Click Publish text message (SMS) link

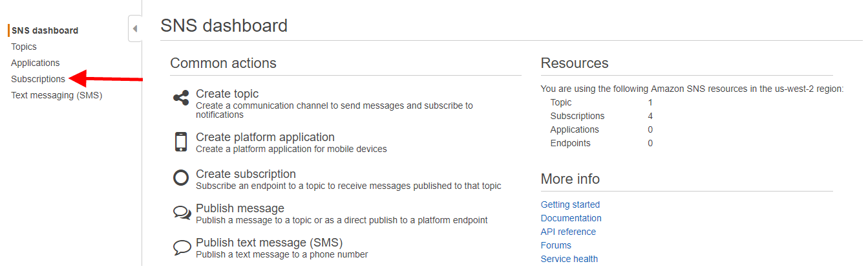(269, 243)
